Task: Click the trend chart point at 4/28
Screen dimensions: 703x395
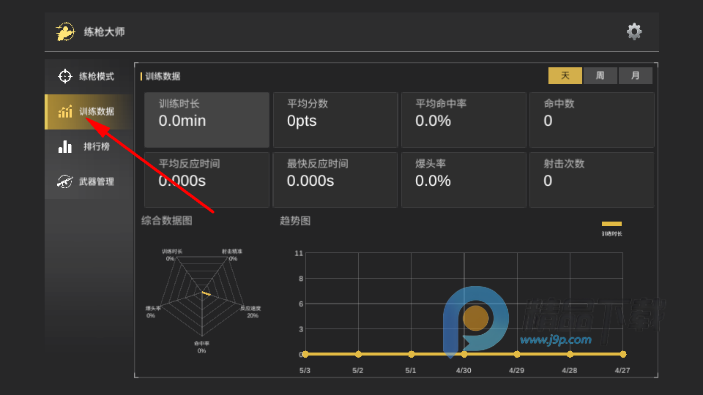Action: pos(570,354)
